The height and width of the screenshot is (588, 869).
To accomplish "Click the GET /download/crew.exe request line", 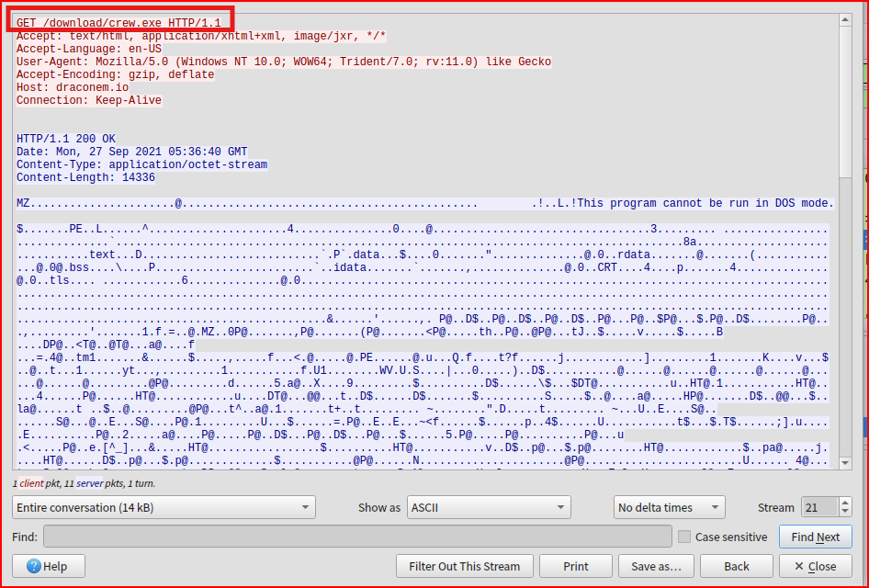I will [118, 21].
